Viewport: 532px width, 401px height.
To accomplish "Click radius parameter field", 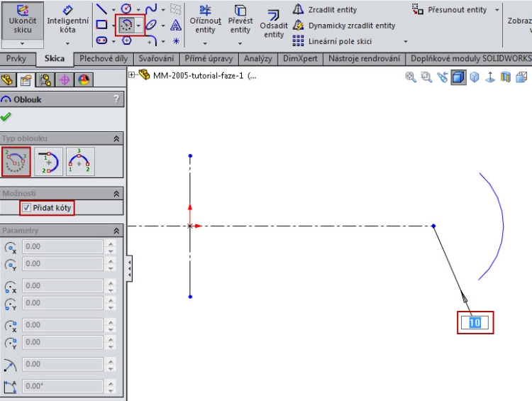I will [62, 364].
